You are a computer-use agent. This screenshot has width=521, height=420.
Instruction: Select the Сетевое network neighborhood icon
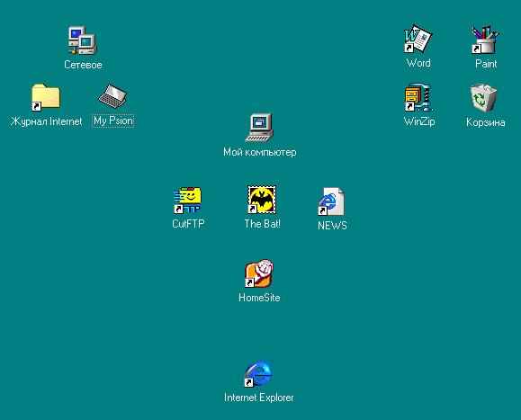tap(83, 40)
